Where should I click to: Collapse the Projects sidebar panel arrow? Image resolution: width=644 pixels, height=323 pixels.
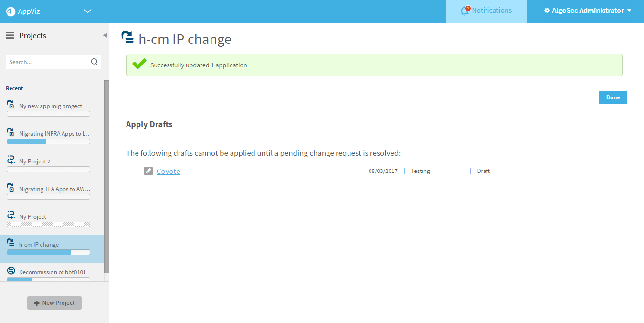pyautogui.click(x=105, y=36)
